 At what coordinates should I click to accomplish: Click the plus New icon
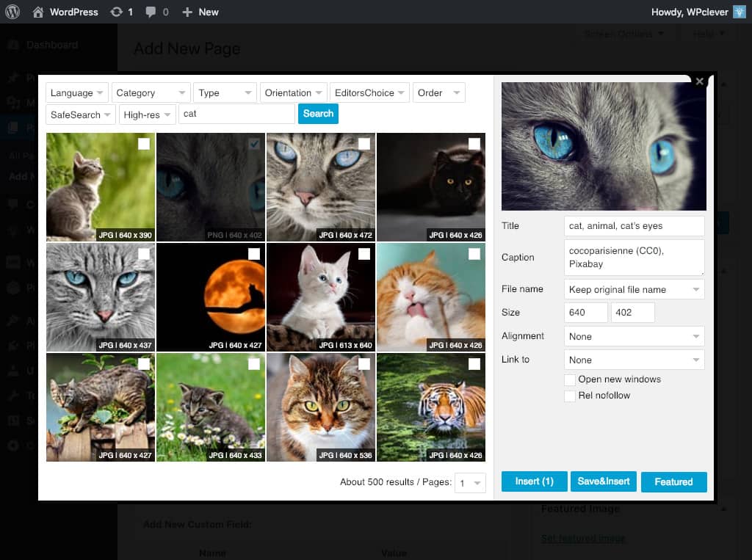tap(187, 12)
